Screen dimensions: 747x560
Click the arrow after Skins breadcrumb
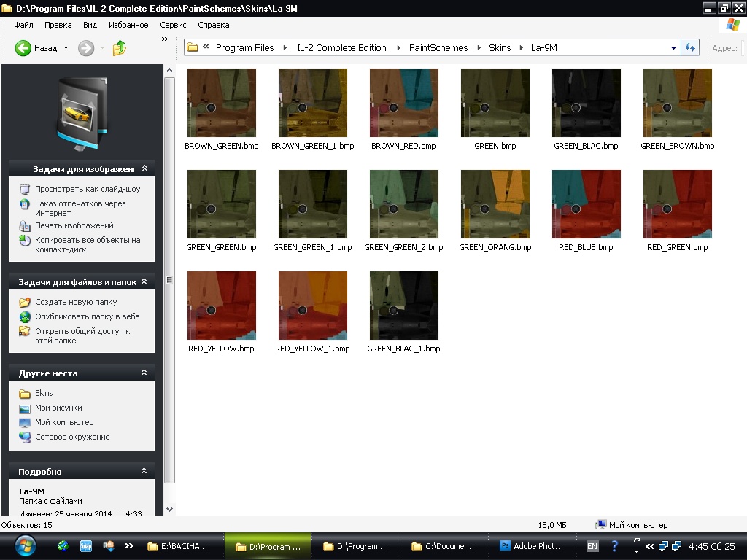point(521,47)
